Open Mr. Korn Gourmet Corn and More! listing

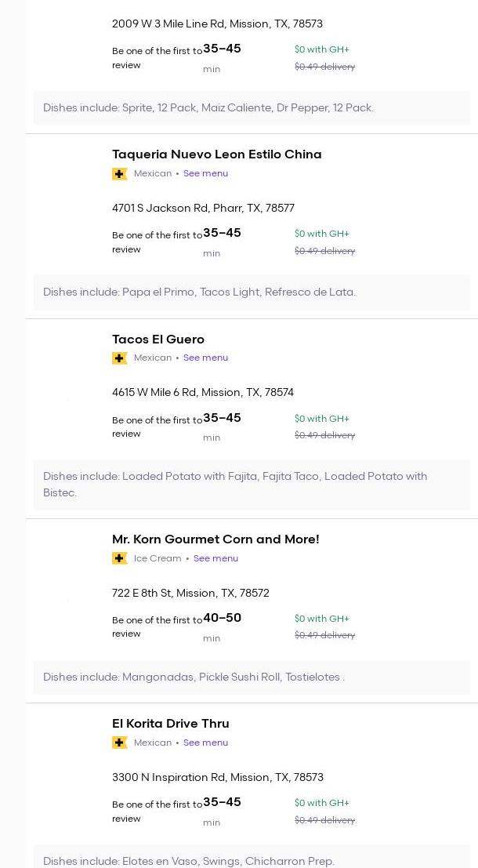point(215,539)
